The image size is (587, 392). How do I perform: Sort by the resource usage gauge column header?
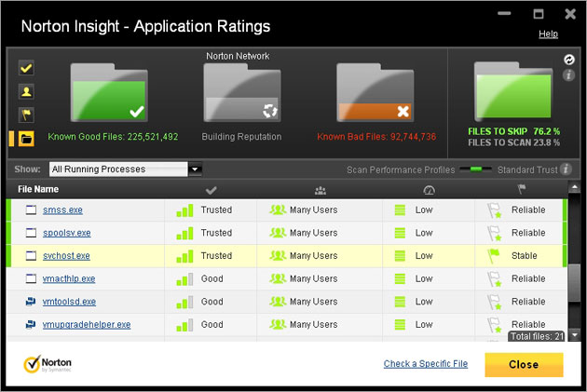click(x=429, y=190)
